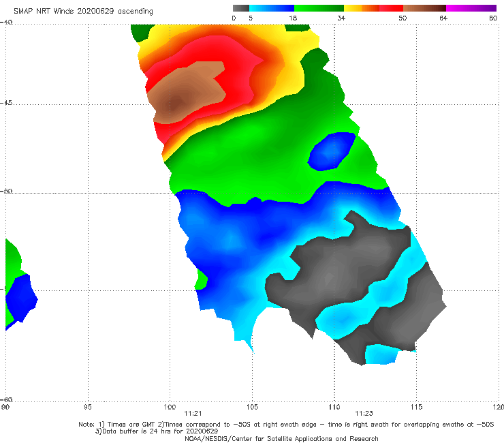Click the note "3)Data buffer is 24 hrs"
The width and height of the screenshot is (504, 443).
[x=157, y=431]
